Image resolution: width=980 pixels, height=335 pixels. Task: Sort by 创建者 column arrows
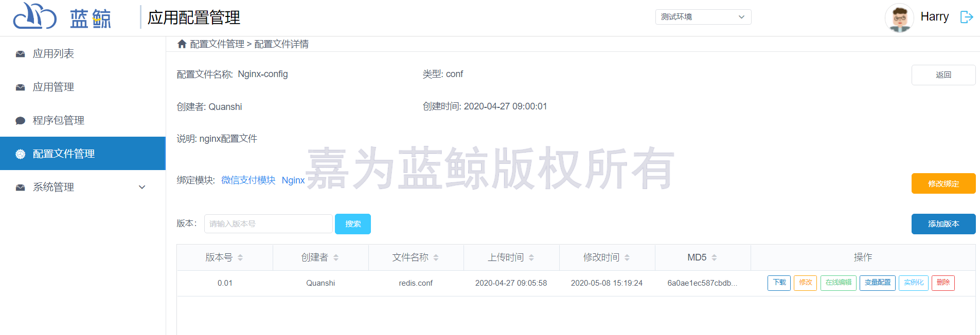[336, 257]
